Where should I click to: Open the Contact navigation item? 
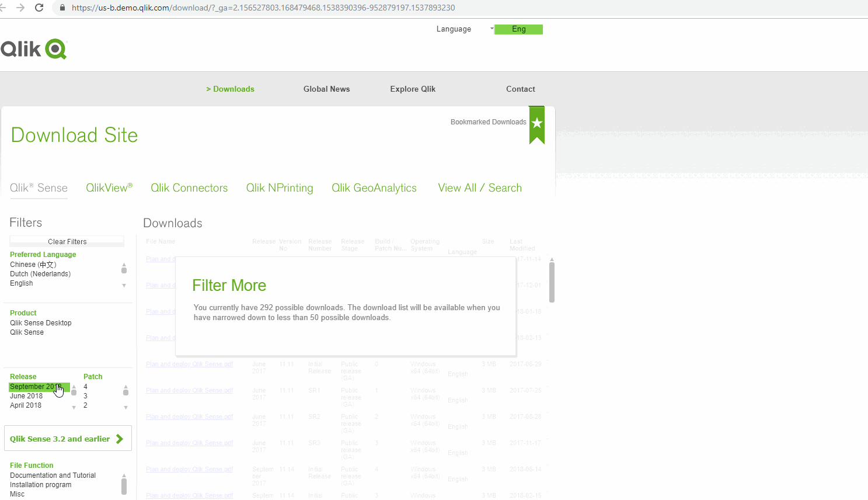(x=521, y=89)
